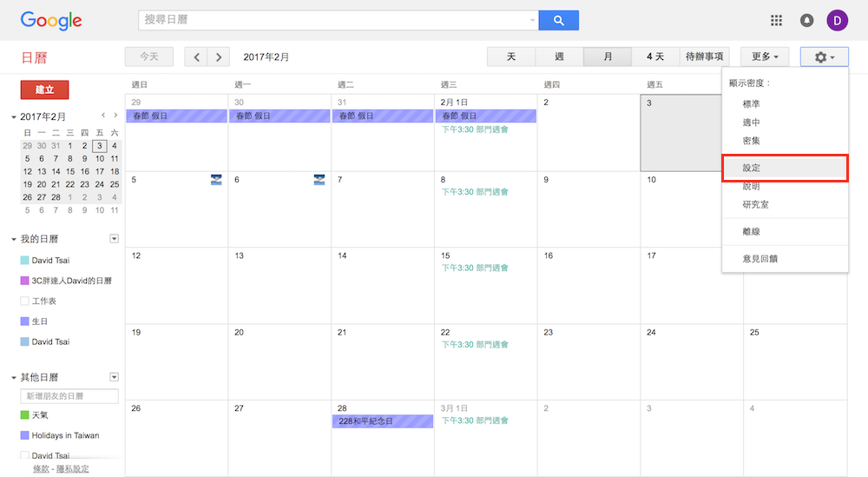Click date 13 in month grid

240,255
